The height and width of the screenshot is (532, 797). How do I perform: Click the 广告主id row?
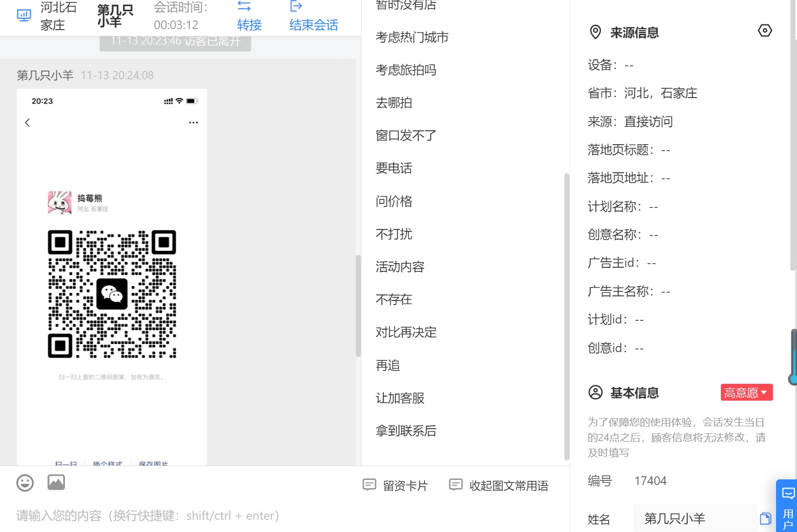point(622,263)
